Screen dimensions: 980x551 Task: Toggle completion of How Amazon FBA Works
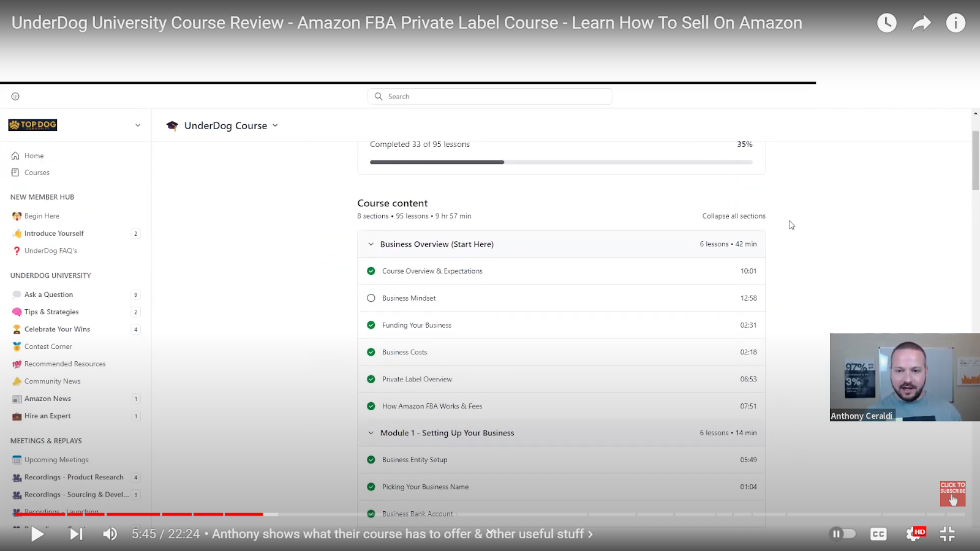pyautogui.click(x=371, y=406)
